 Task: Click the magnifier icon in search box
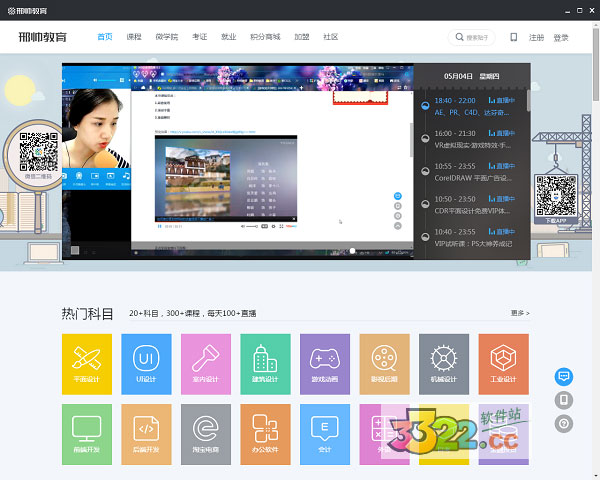tap(459, 37)
